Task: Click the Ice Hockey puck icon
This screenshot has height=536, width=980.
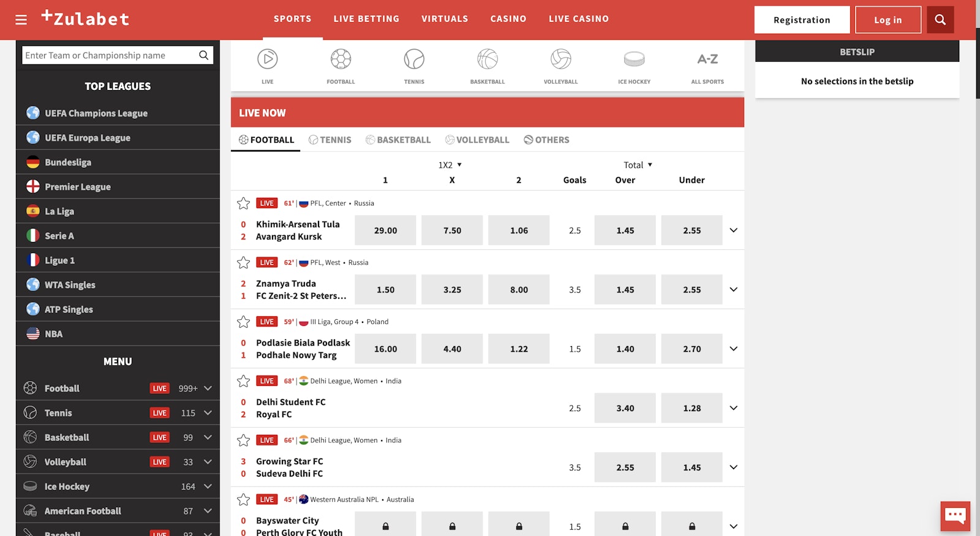Action: (634, 59)
